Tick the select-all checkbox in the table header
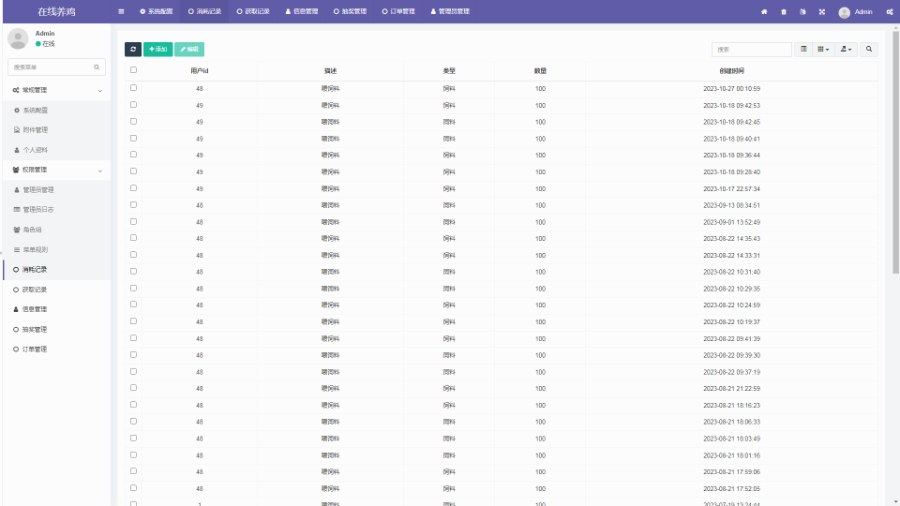The width and height of the screenshot is (900, 506). coord(133,70)
